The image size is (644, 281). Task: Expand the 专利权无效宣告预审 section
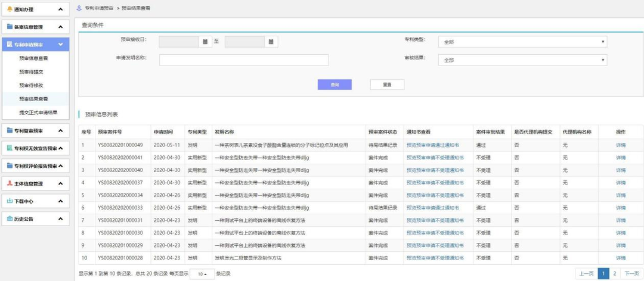(x=60, y=148)
